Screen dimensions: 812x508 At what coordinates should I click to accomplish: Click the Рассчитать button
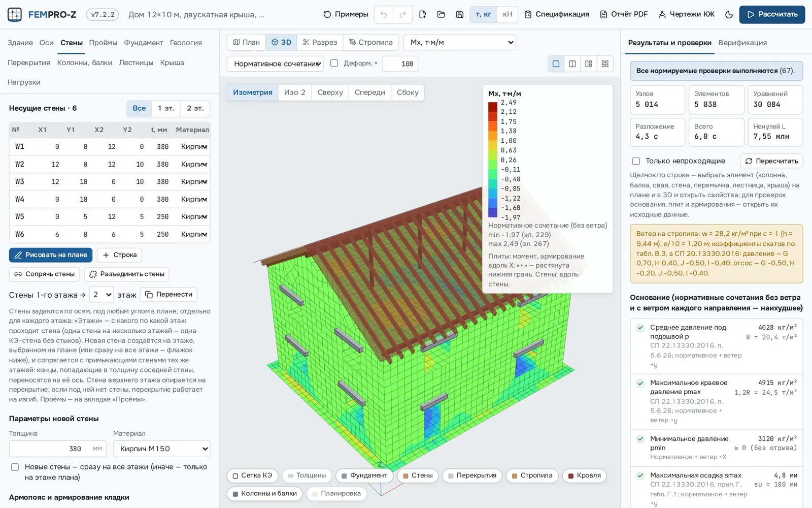click(772, 15)
